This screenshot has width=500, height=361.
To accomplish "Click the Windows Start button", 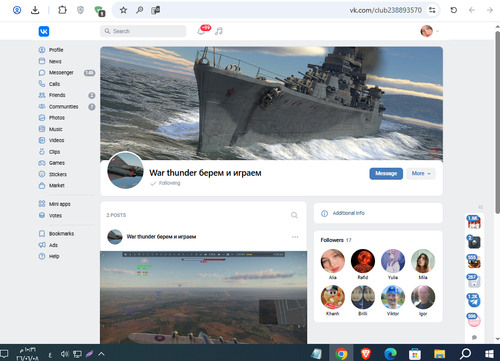I will point(490,353).
